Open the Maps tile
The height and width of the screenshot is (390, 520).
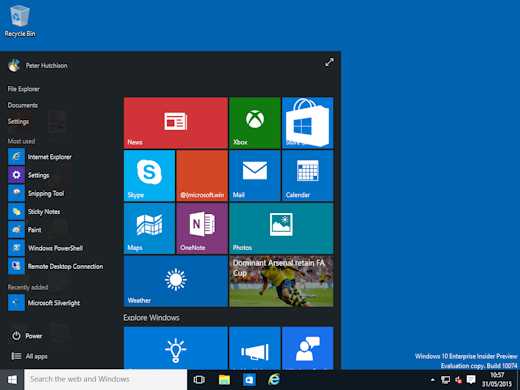tap(149, 228)
